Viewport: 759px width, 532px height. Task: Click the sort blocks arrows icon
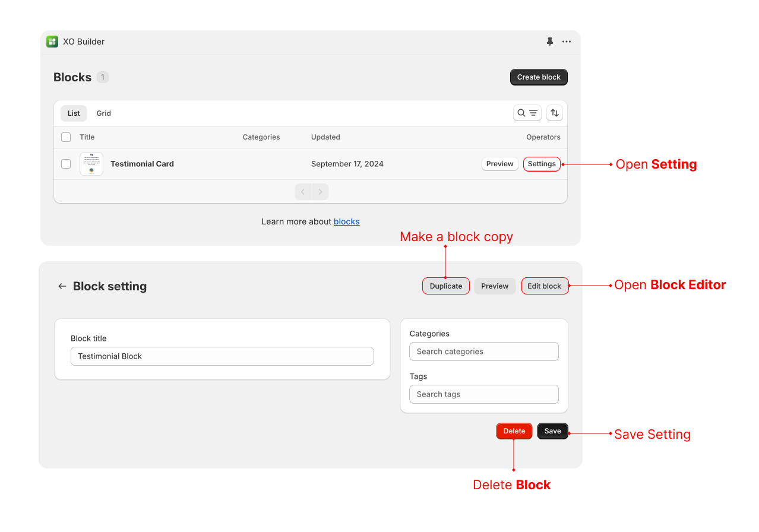554,113
